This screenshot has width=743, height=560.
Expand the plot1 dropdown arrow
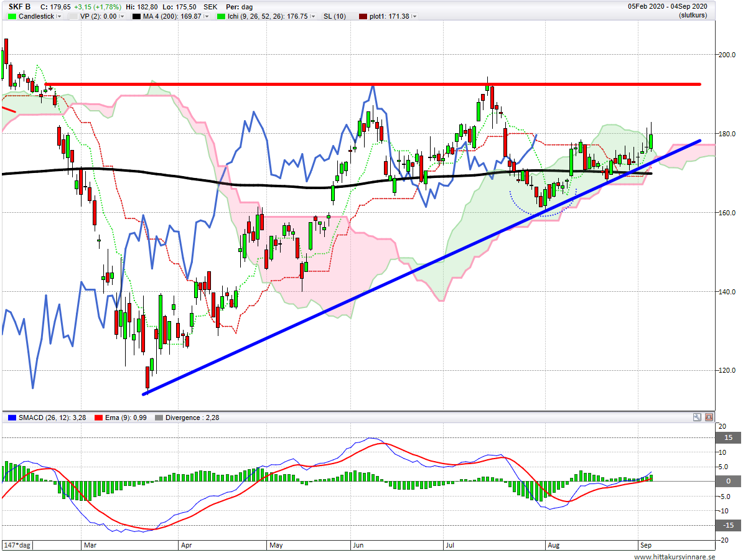(x=414, y=17)
